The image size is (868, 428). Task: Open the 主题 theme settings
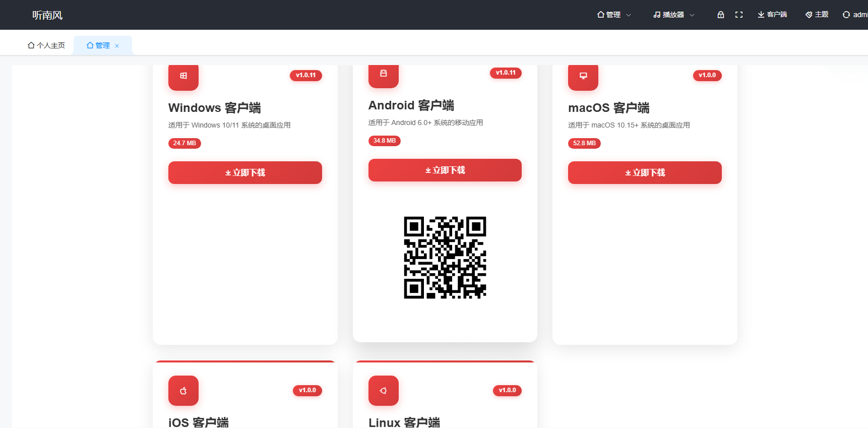click(x=817, y=15)
